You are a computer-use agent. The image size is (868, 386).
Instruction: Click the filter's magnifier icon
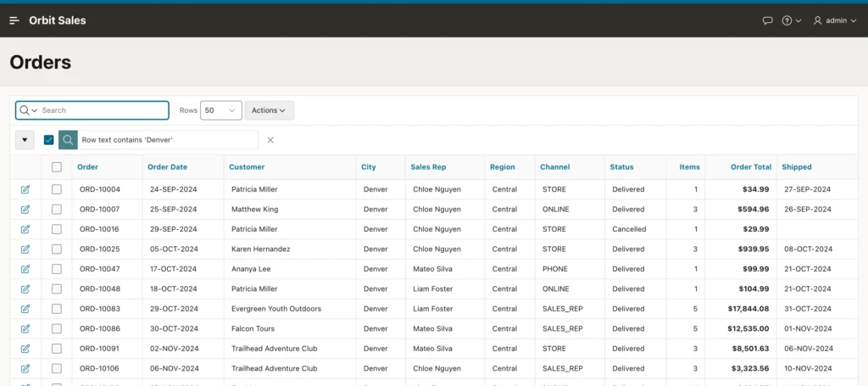pyautogui.click(x=68, y=140)
